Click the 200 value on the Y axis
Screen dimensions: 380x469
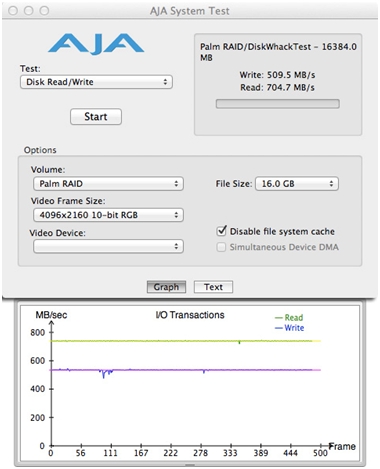(37, 418)
